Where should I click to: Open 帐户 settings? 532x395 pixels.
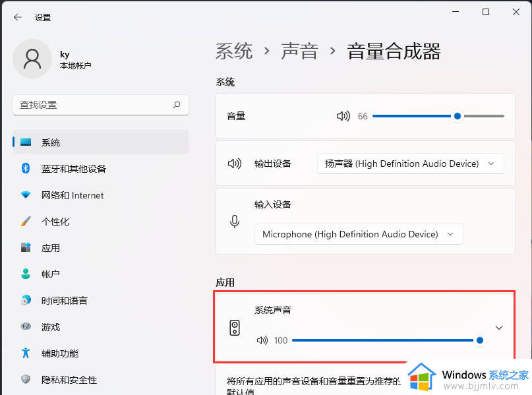101,274
